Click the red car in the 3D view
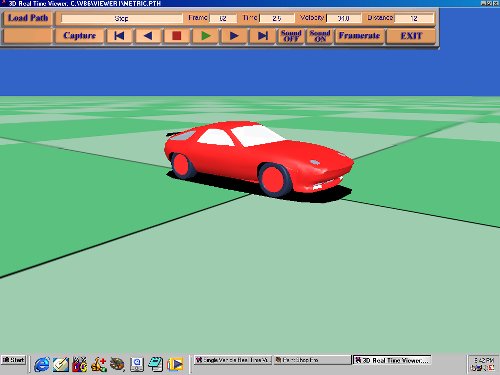500x375 pixels. [258, 160]
